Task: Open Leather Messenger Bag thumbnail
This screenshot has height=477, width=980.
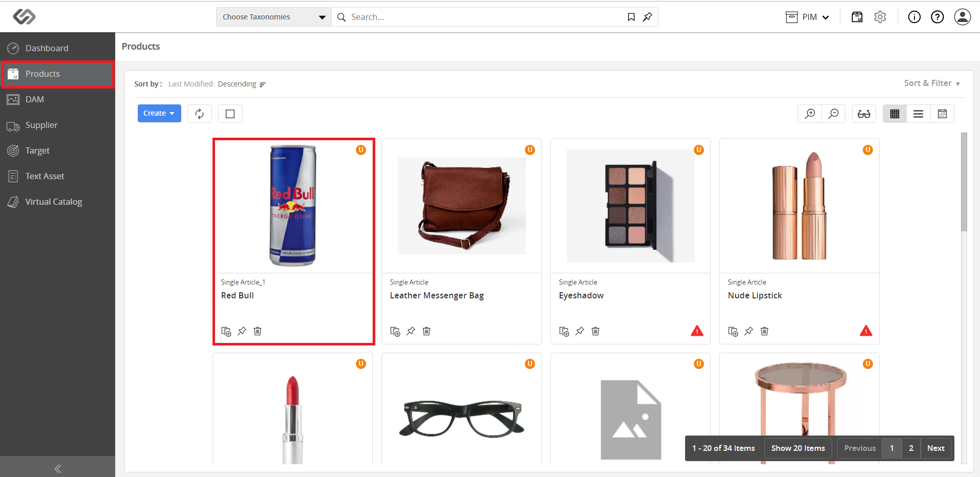Action: click(x=462, y=206)
